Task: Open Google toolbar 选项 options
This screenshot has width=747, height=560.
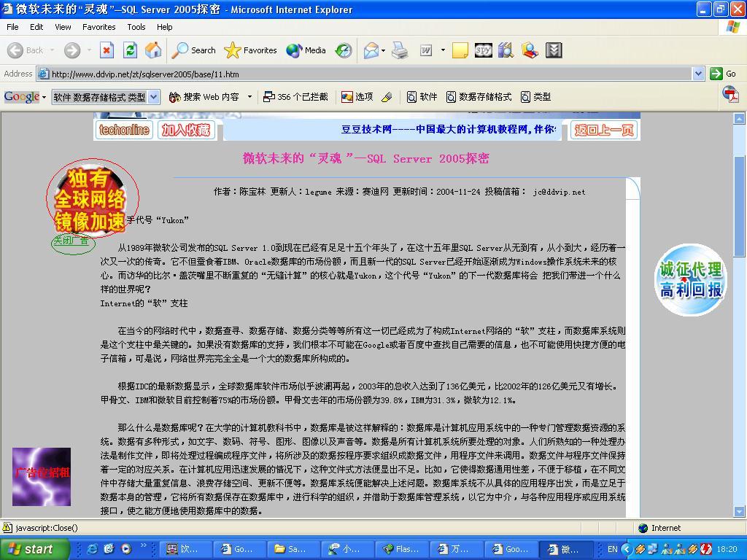Action: (357, 97)
